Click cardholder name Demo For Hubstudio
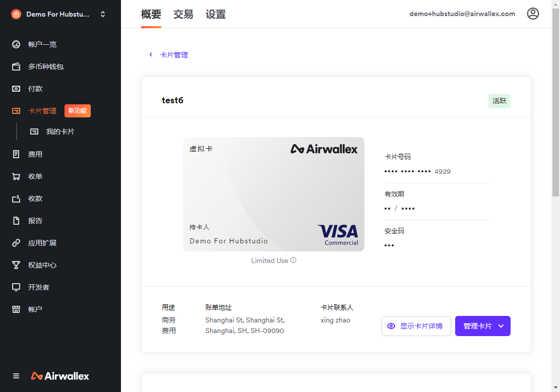 (228, 241)
